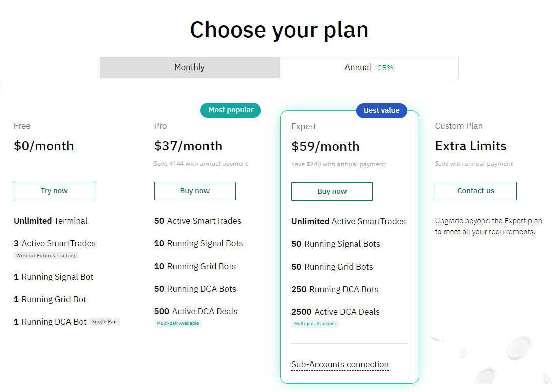Click Multi-pair Available tag under Expert
554x392 pixels.
pos(315,324)
